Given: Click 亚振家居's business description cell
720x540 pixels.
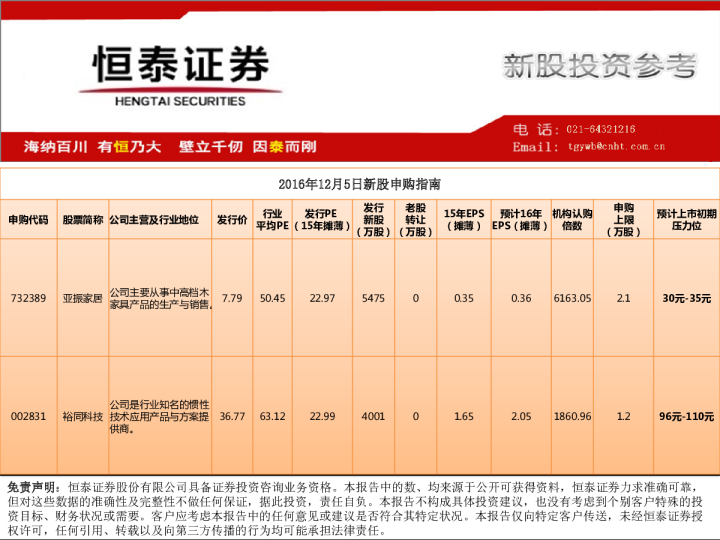Looking at the screenshot, I should point(160,298).
